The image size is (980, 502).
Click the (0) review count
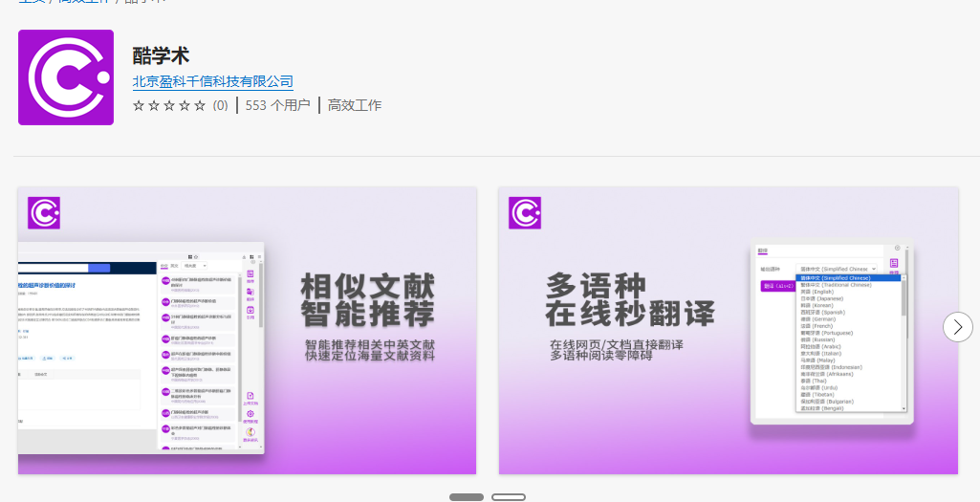pos(220,105)
